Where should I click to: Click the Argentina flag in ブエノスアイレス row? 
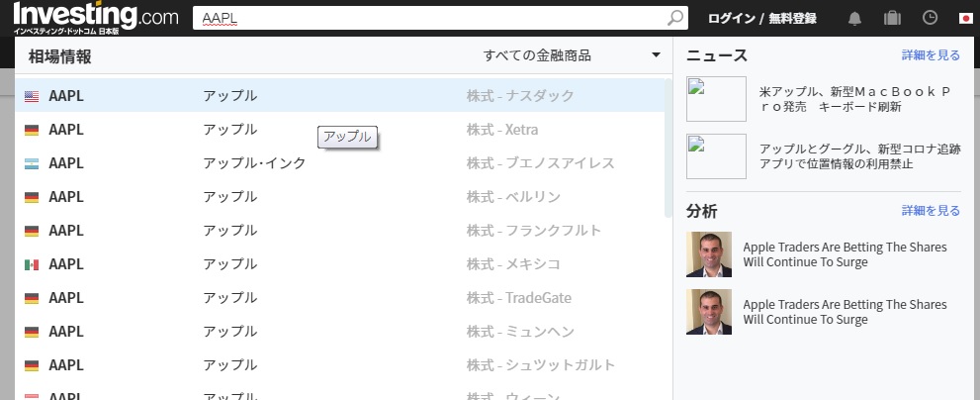click(x=32, y=164)
